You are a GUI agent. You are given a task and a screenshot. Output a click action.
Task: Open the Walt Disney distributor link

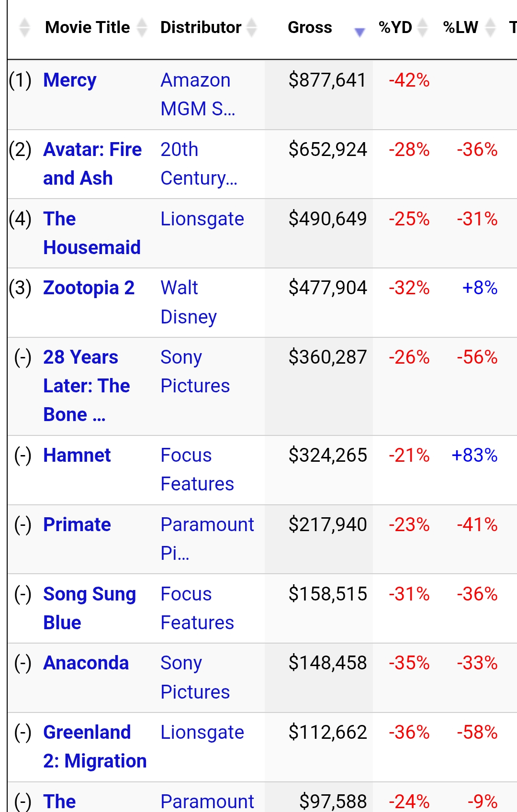(189, 302)
